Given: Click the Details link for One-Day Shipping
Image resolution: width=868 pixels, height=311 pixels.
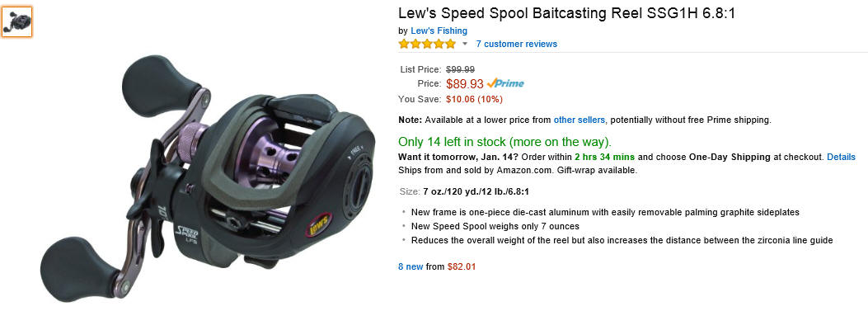Looking at the screenshot, I should pyautogui.click(x=841, y=157).
